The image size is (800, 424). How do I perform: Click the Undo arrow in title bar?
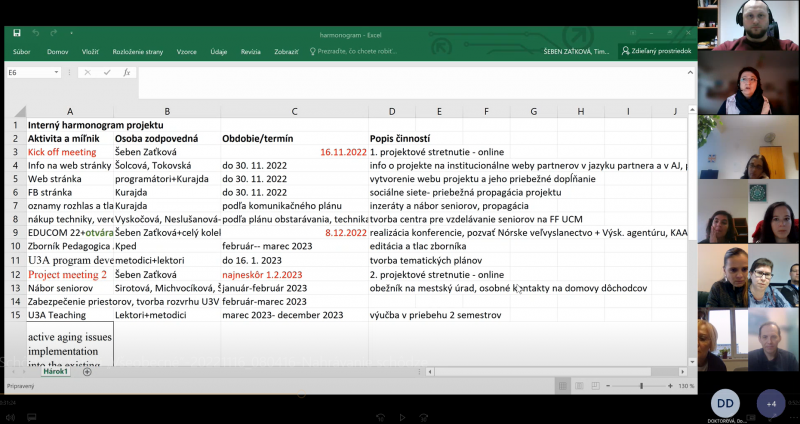click(34, 33)
